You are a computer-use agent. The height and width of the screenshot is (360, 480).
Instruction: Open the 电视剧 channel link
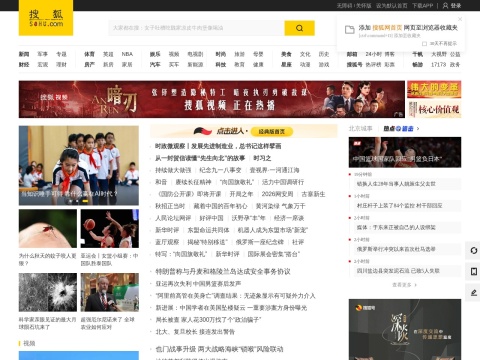click(x=195, y=54)
